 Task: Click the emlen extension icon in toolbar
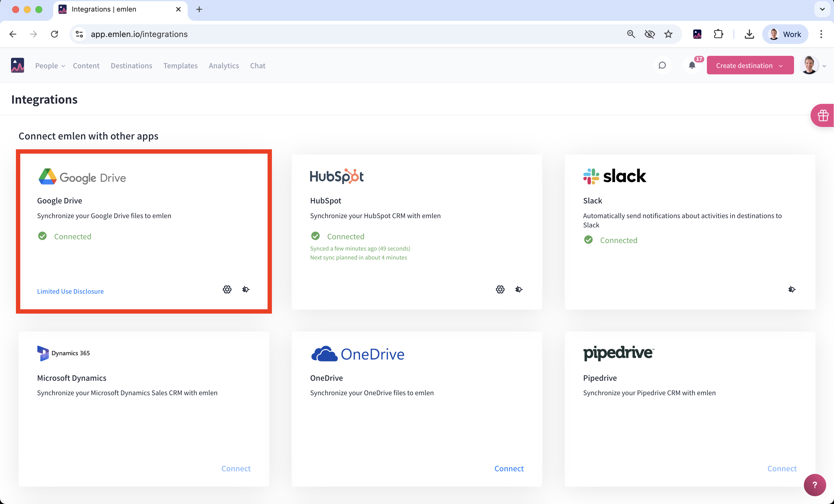tap(697, 34)
